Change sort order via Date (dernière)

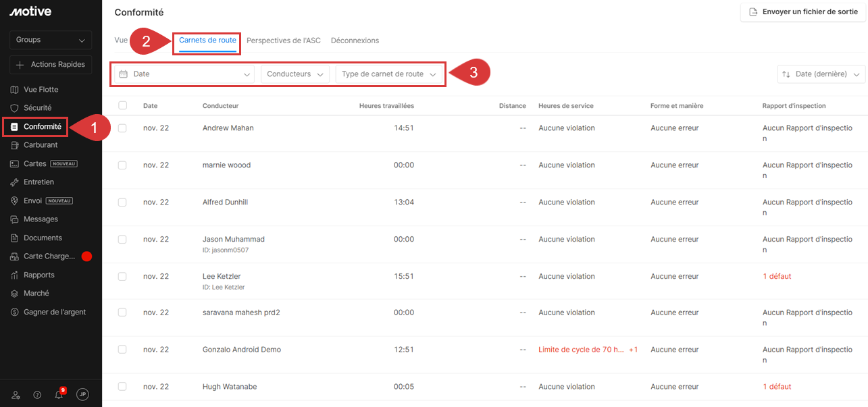(x=821, y=74)
